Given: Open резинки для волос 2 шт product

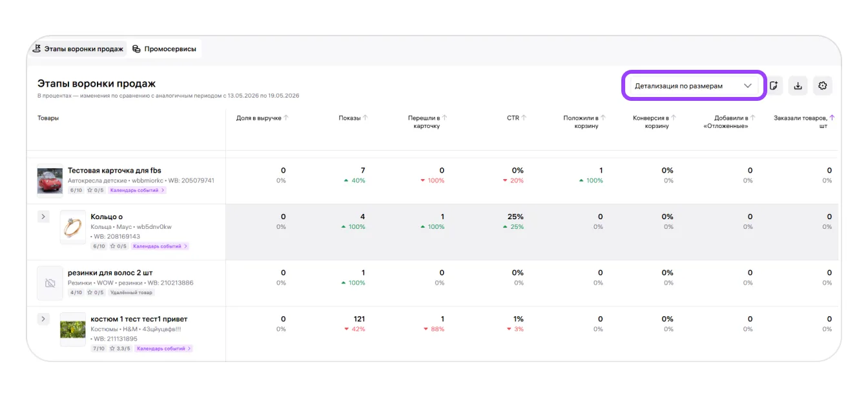Looking at the screenshot, I should [110, 273].
